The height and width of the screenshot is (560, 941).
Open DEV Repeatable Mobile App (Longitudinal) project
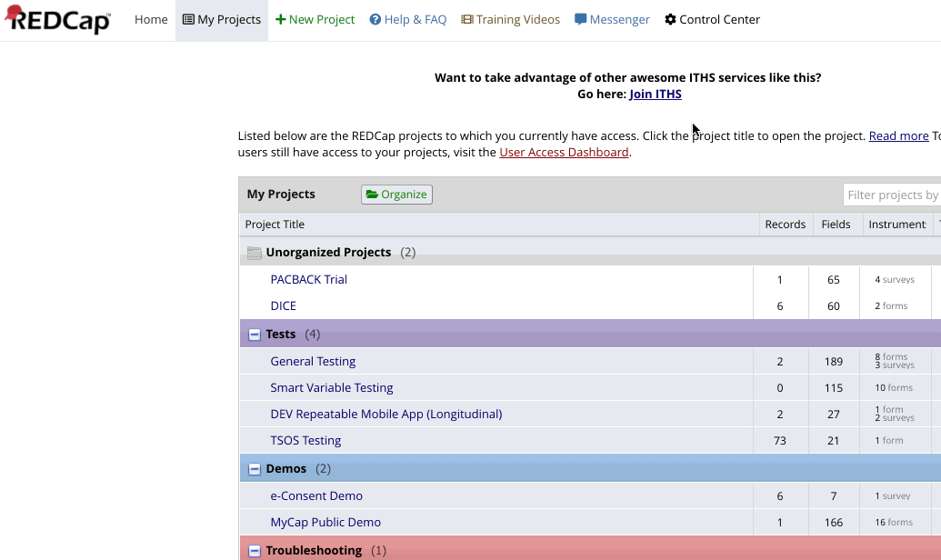pos(385,414)
